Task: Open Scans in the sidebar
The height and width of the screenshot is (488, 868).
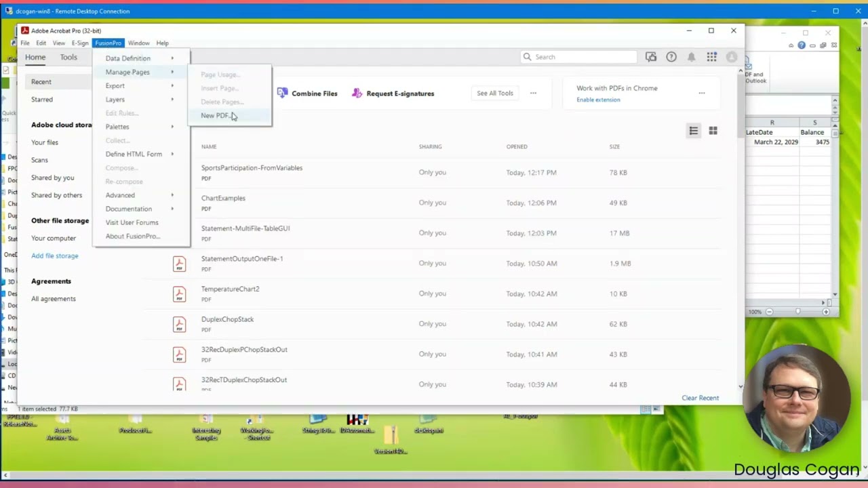Action: (39, 160)
